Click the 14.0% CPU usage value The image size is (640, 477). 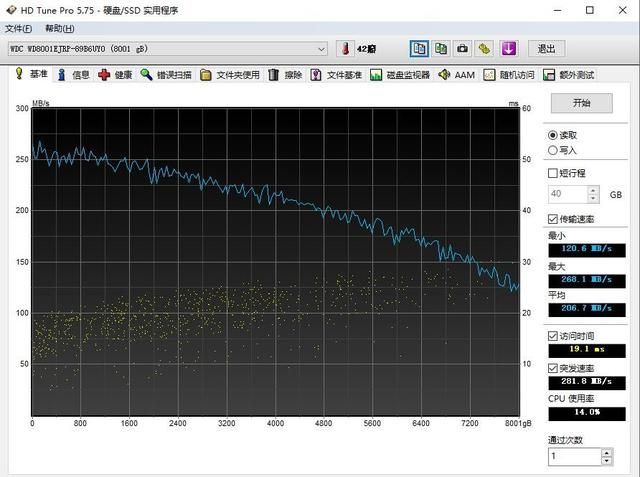(587, 413)
